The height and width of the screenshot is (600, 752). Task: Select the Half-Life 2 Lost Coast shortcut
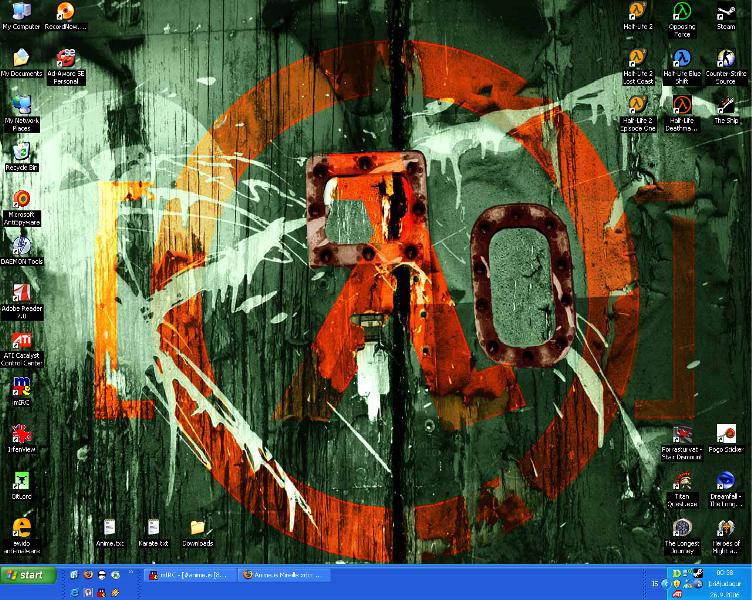click(638, 67)
